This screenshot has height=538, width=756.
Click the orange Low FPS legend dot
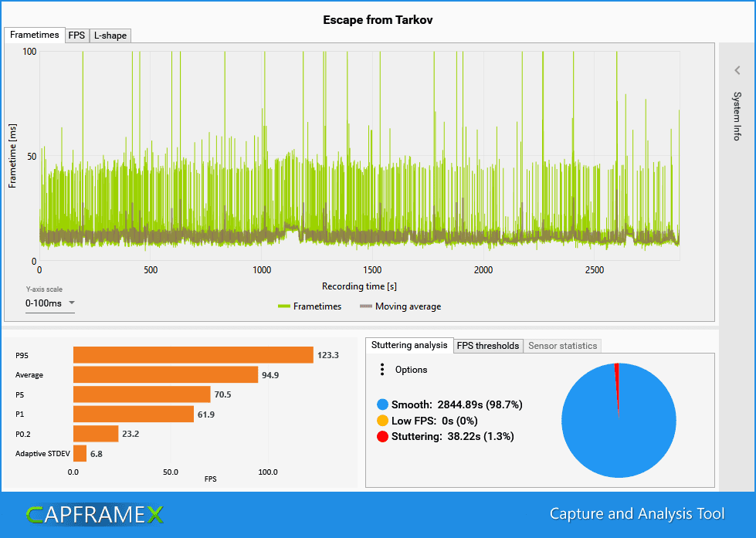[x=382, y=421]
